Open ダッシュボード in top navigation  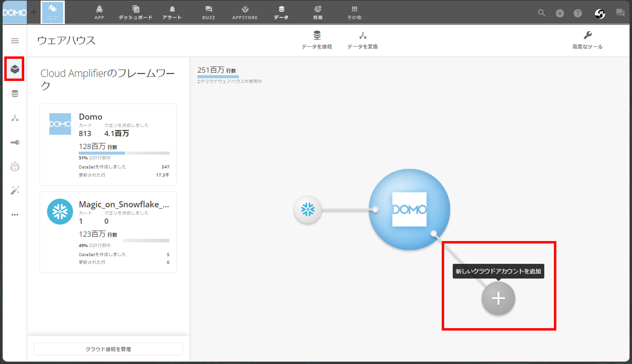pos(136,13)
